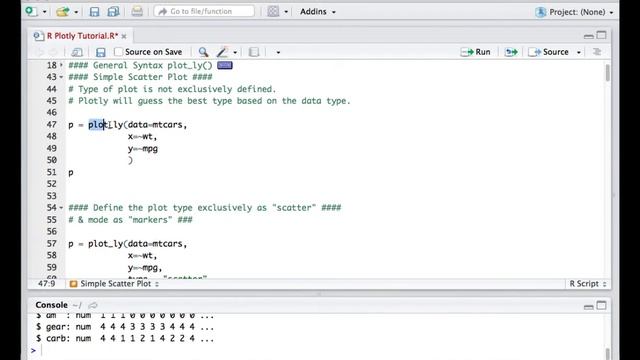Click the Find/Replace magnifier icon
The height and width of the screenshot is (360, 640).
click(203, 52)
